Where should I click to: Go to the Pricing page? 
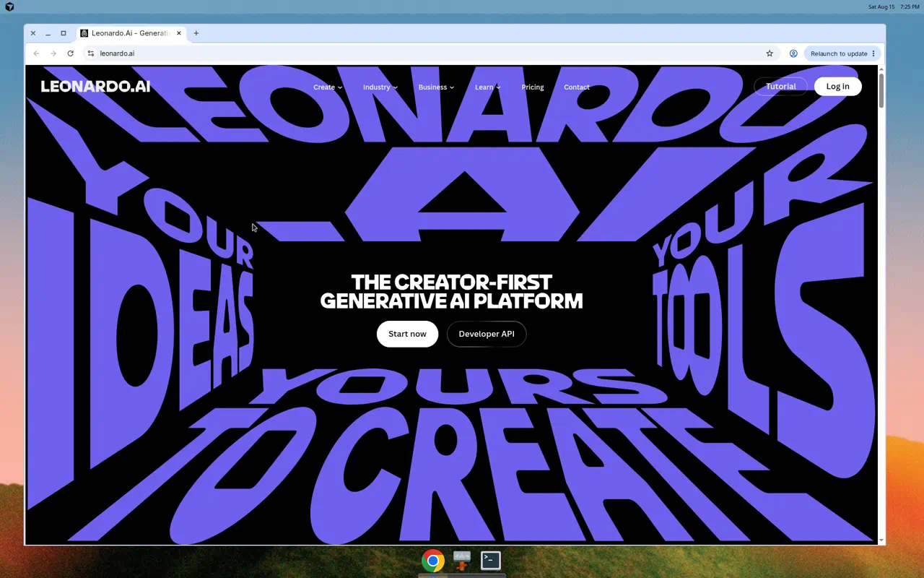point(533,87)
